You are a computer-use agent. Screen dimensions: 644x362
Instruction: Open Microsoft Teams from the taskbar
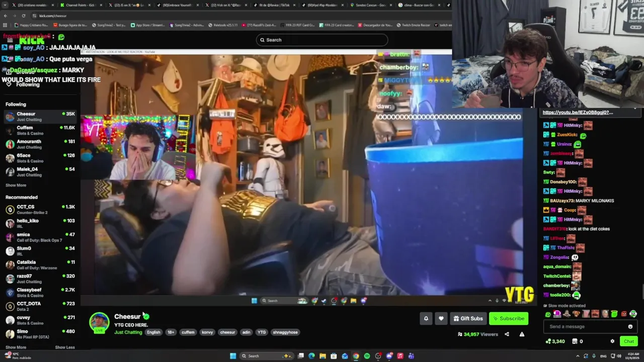coord(411,356)
